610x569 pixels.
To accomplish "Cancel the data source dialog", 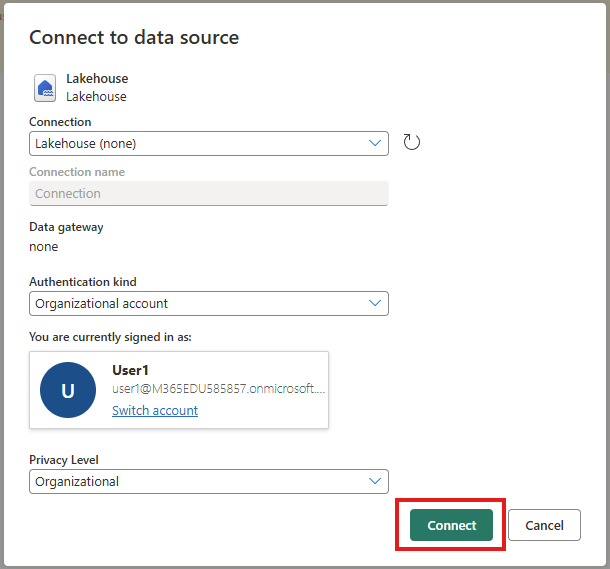I will 544,525.
